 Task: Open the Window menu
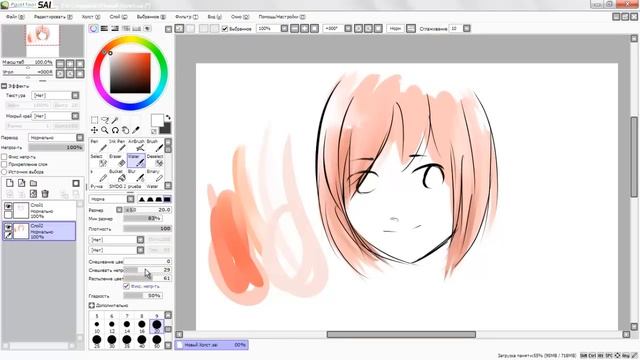(240, 17)
